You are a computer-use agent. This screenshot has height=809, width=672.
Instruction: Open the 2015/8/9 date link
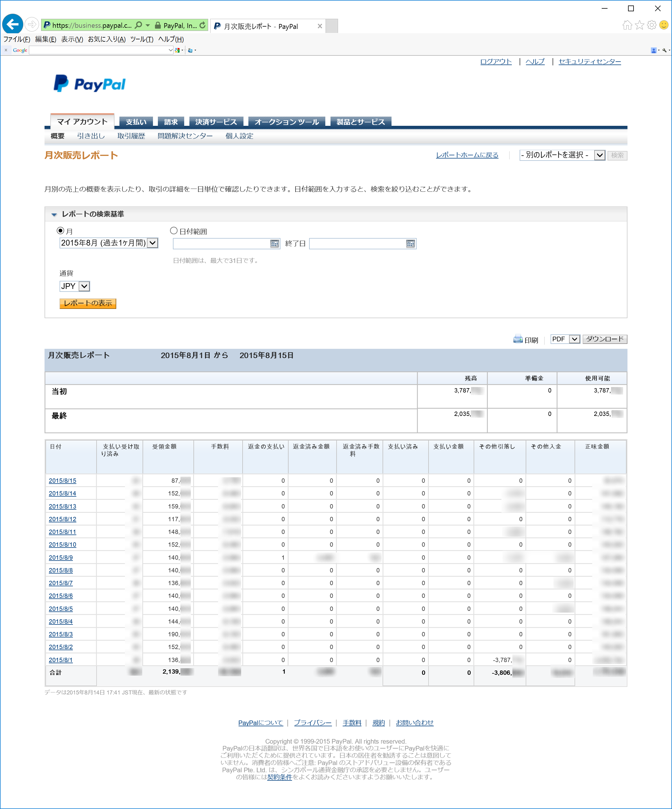point(60,557)
